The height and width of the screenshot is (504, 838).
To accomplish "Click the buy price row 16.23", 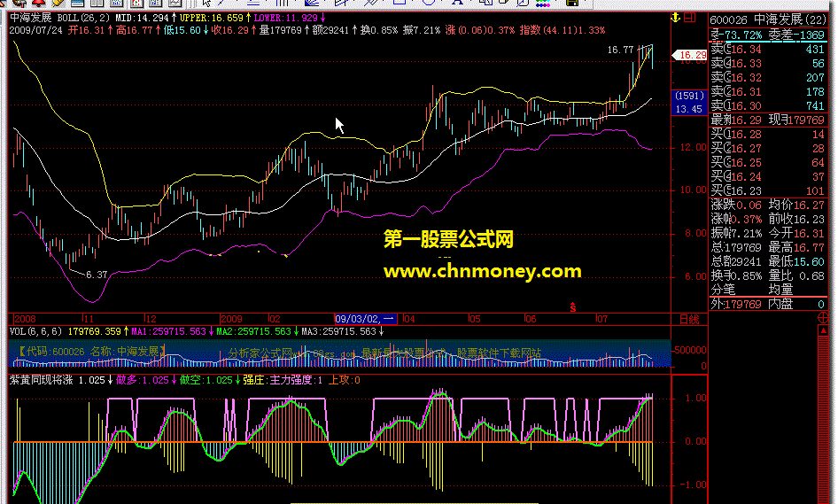I will [x=768, y=190].
